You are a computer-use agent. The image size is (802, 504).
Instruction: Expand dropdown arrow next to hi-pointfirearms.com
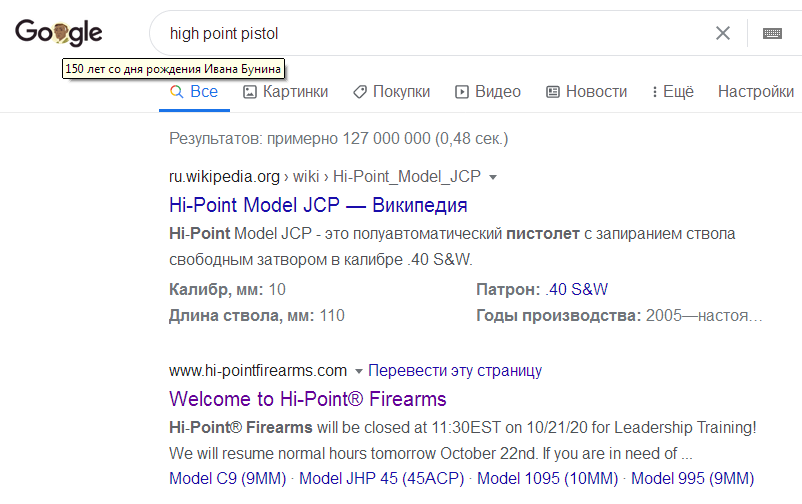click(x=359, y=371)
